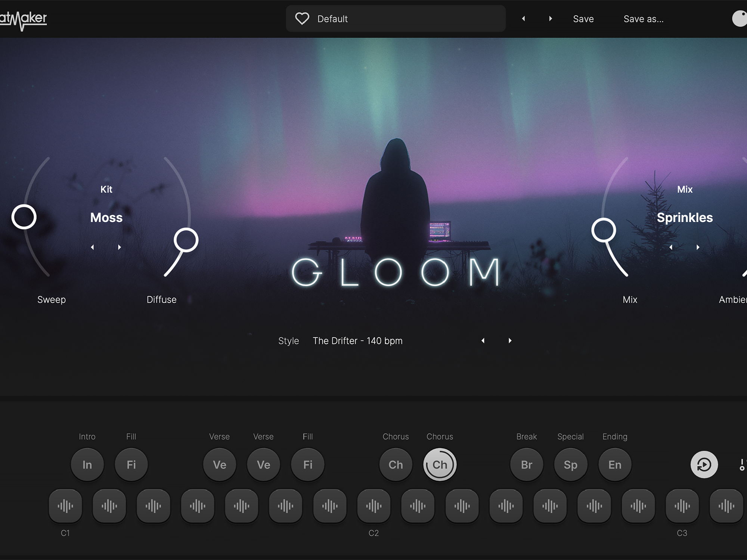Go to previous preset arrow in top bar
This screenshot has width=747, height=560.
click(x=523, y=19)
